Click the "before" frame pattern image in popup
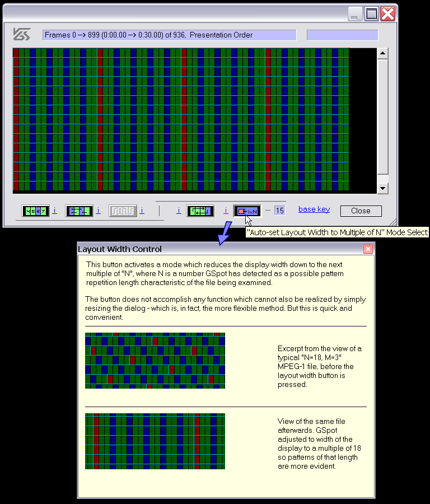Viewport: 430px width, 504px height. point(155,361)
